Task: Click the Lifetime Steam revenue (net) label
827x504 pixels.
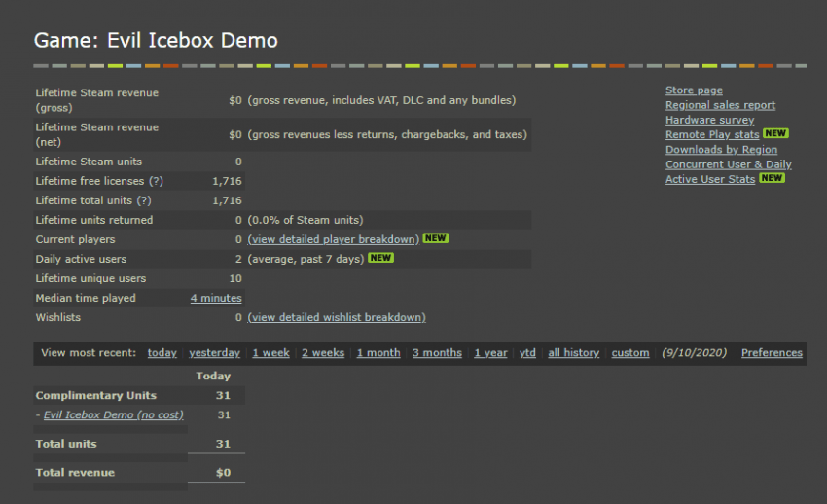Action: (x=96, y=134)
